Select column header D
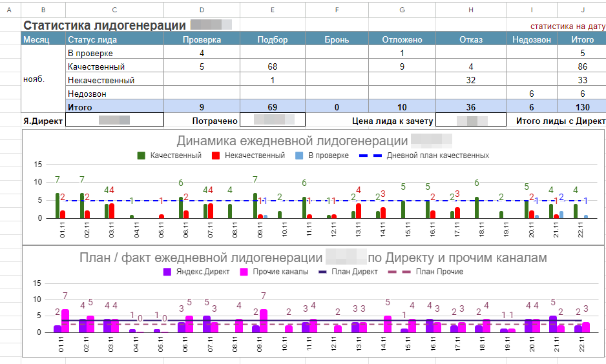The width and height of the screenshot is (606, 364). [202, 10]
